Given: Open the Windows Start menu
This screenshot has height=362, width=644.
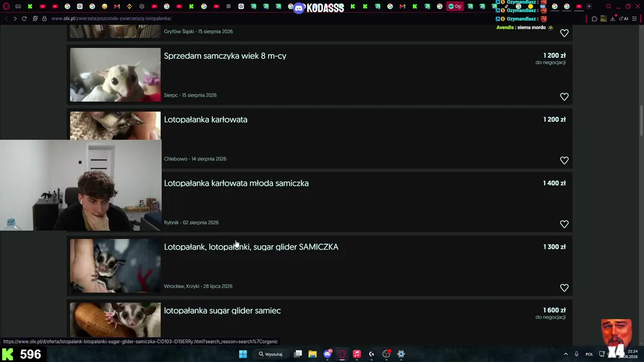Looking at the screenshot, I should pos(243,354).
